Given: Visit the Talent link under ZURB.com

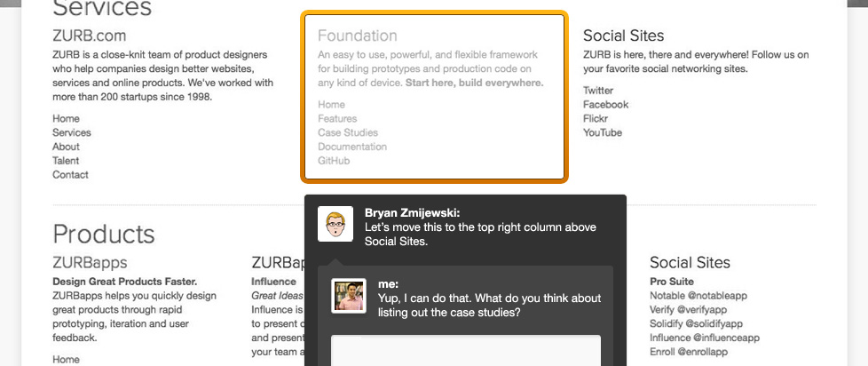Looking at the screenshot, I should point(66,161).
